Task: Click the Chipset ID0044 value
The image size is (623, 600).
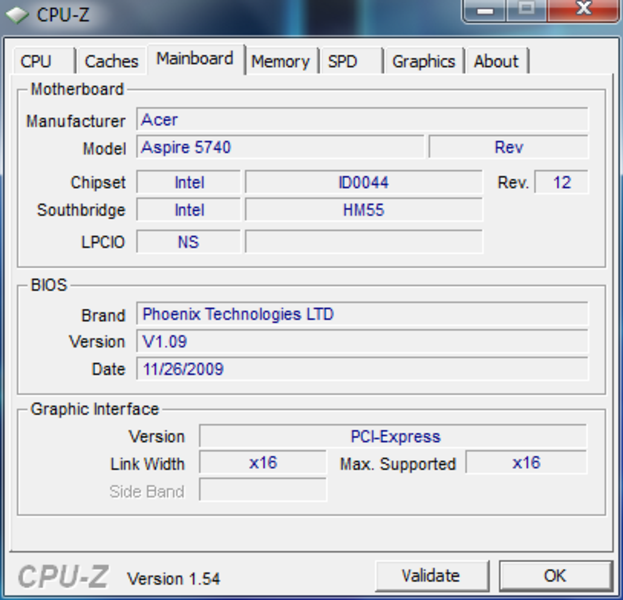Action: click(x=364, y=182)
